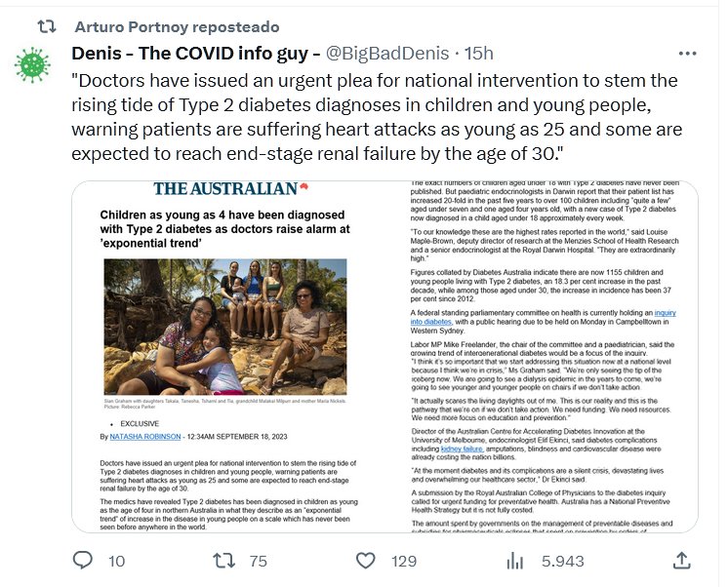Click the like count of 129
The image size is (728, 587).
403,561
